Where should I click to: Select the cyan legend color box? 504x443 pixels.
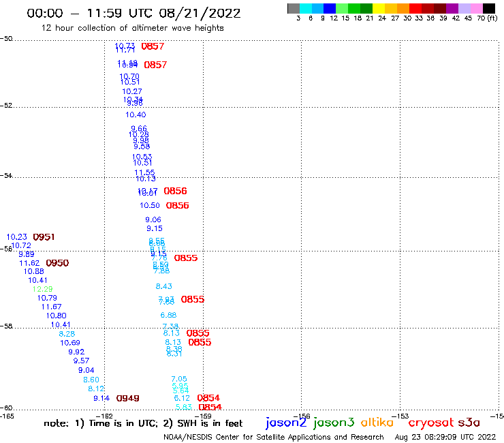pos(306,8)
